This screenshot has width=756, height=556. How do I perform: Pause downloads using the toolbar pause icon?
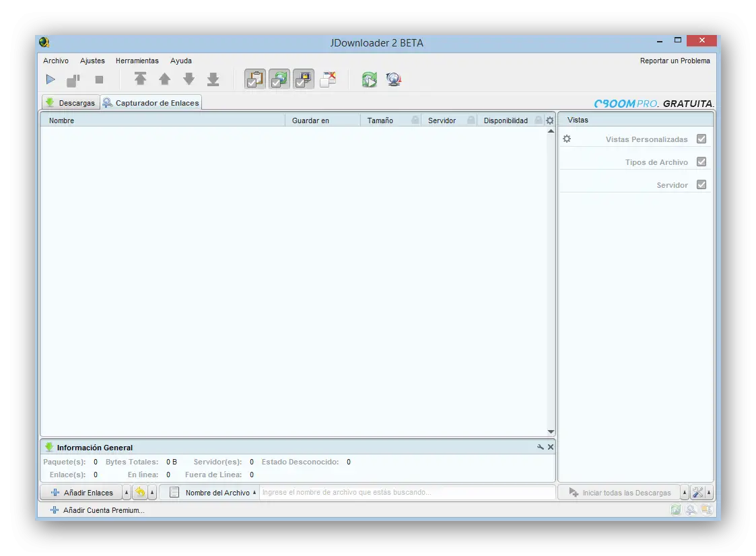click(x=73, y=80)
